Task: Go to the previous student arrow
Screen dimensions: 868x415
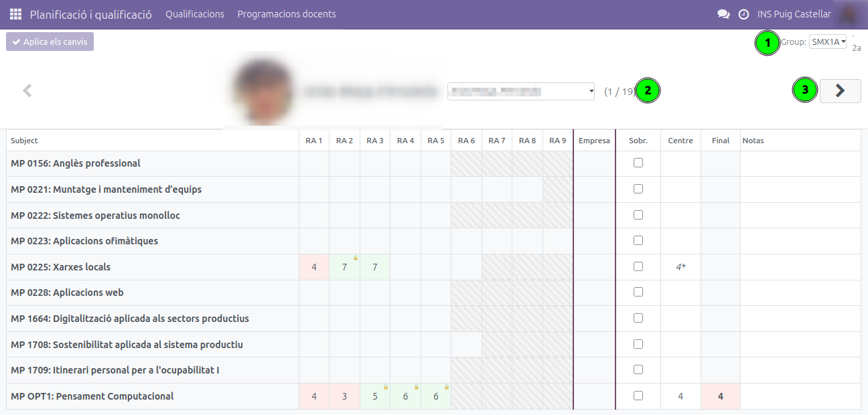Action: (x=27, y=90)
